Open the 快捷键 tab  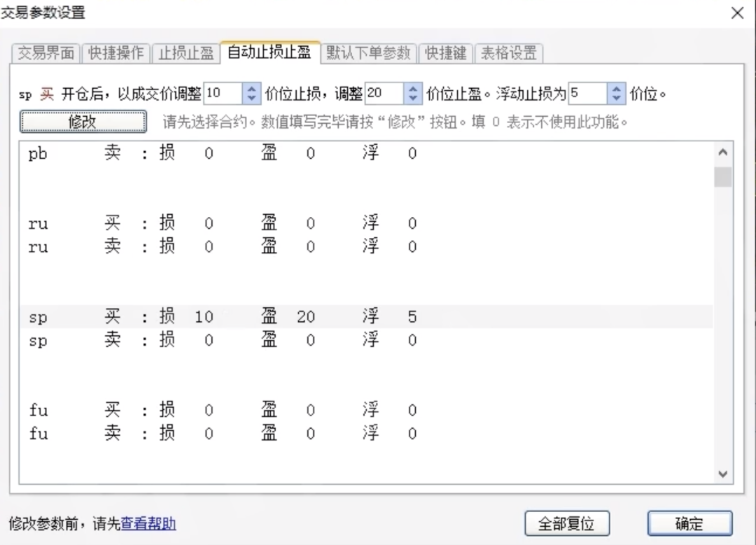pyautogui.click(x=446, y=52)
